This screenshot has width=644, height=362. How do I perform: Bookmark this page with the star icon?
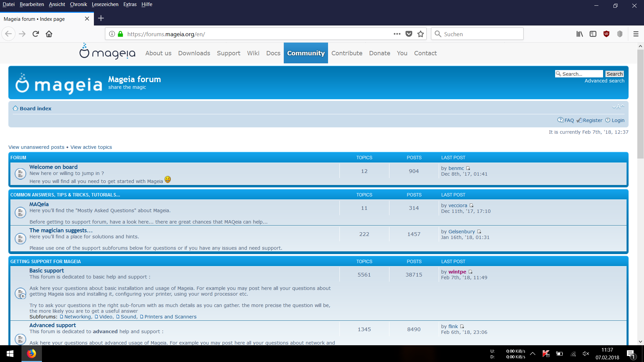point(421,34)
